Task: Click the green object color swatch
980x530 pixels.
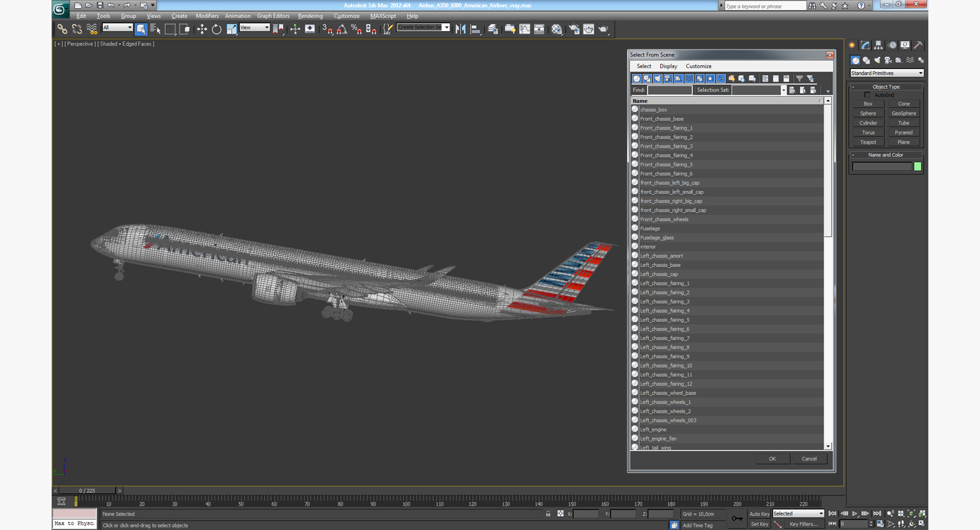Action: pos(918,167)
